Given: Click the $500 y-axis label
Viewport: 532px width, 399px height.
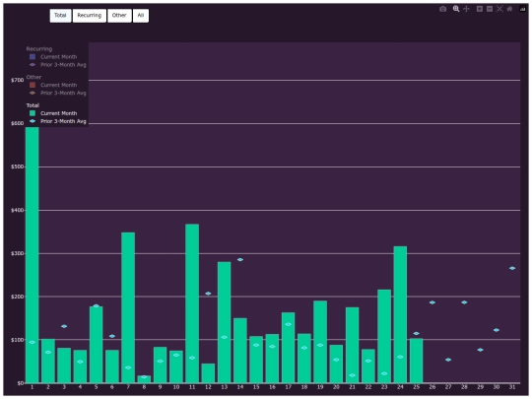Looking at the screenshot, I should 18,166.
